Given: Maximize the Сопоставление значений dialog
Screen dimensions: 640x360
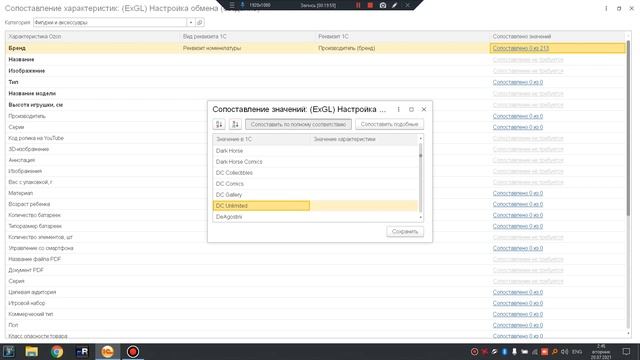Looking at the screenshot, I should point(411,109).
